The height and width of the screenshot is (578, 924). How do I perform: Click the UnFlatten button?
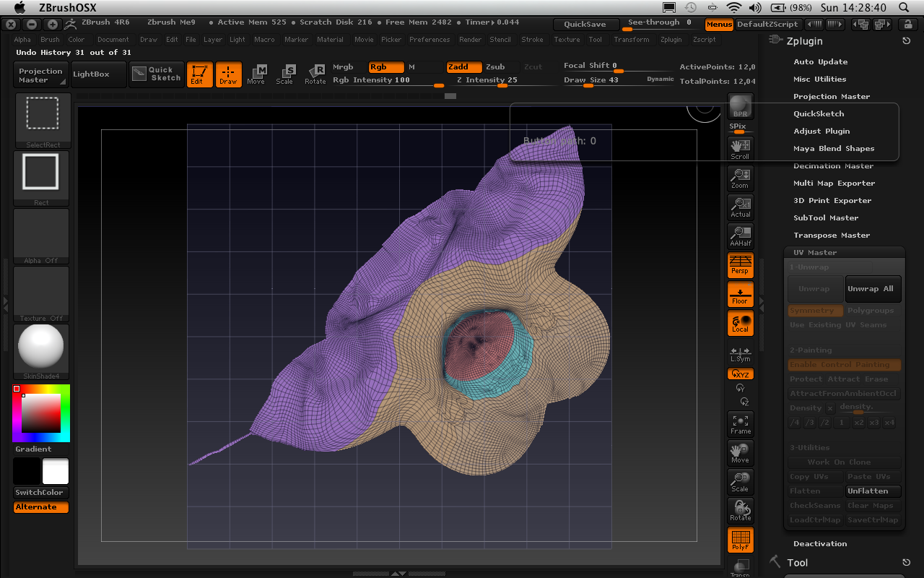click(x=873, y=491)
